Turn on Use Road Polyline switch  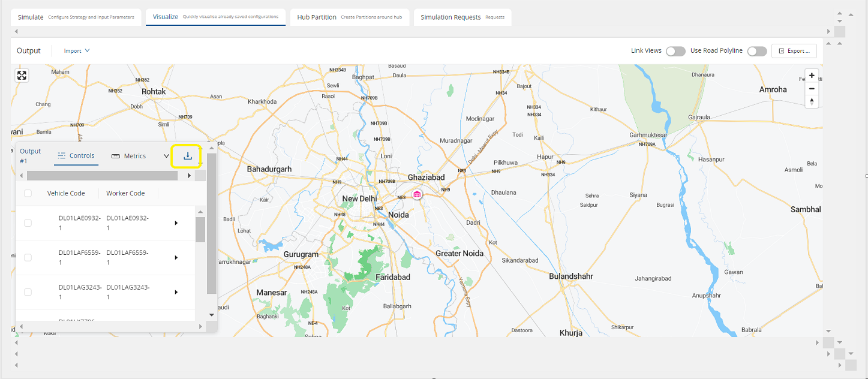coord(756,51)
